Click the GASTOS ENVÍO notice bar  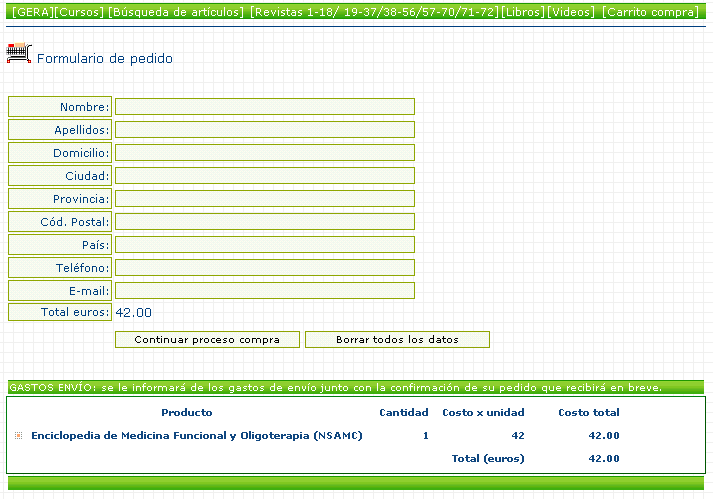click(356, 388)
